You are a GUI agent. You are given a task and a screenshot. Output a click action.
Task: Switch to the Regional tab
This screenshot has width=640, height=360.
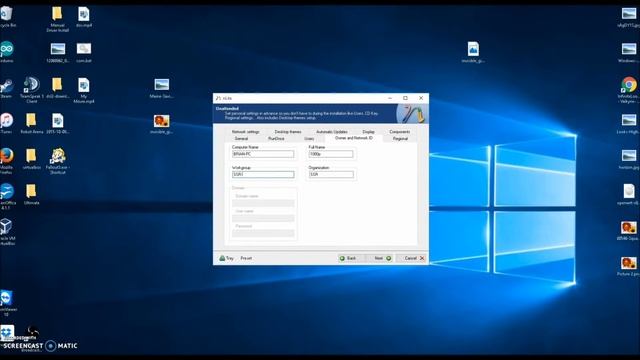400,139
